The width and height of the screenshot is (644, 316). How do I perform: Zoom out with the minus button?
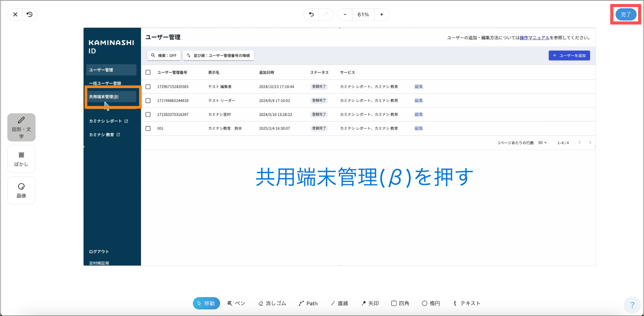click(x=345, y=14)
